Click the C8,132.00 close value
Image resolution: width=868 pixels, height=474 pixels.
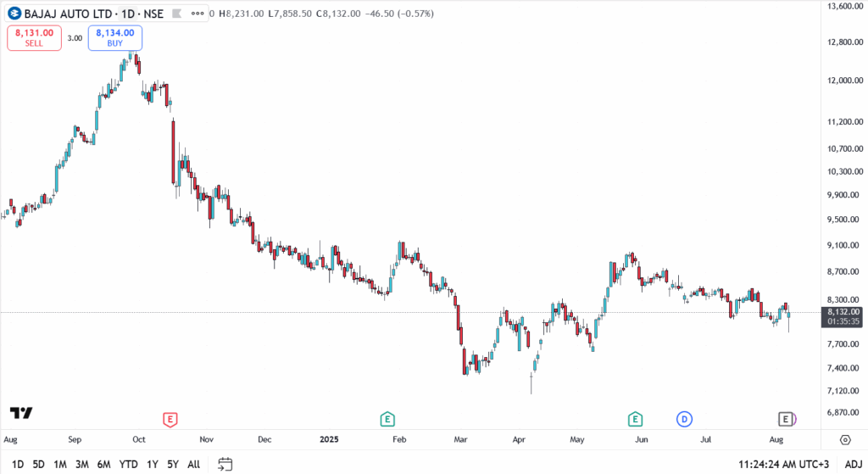click(x=338, y=14)
